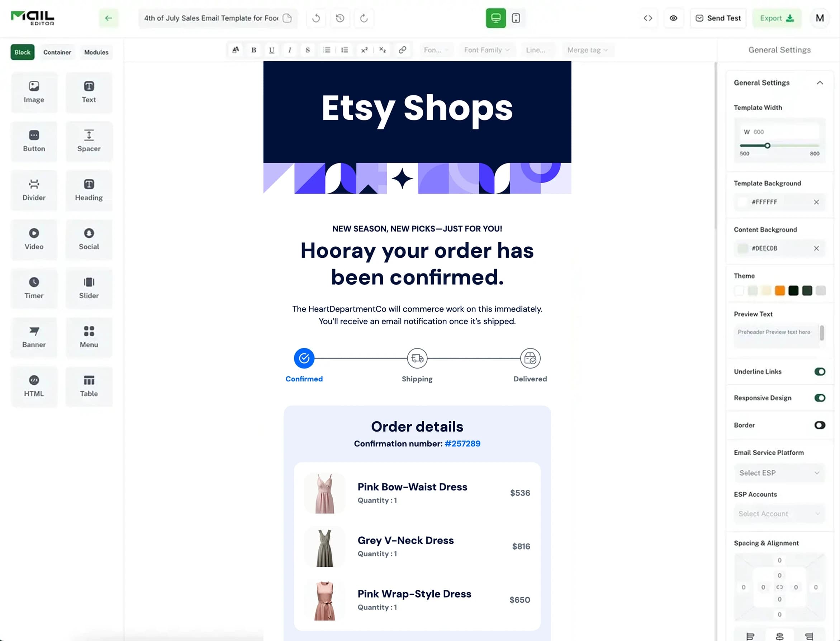Click the Export button
This screenshot has width=840, height=641.
(777, 18)
